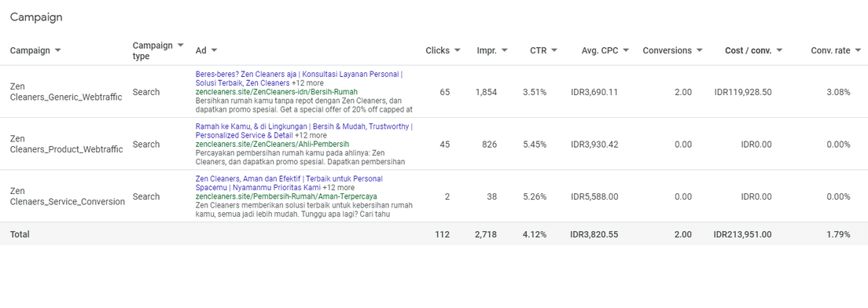868x308 pixels.
Task: Click the Campaign section title
Action: click(x=36, y=17)
